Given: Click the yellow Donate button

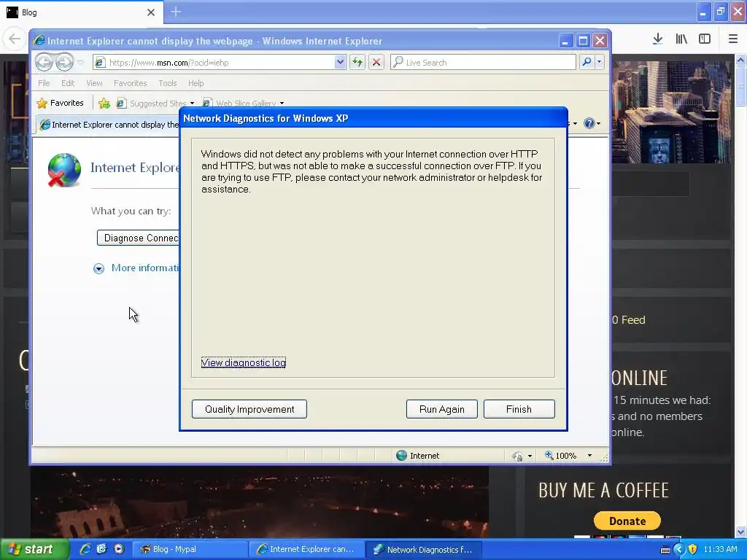Looking at the screenshot, I should [x=627, y=521].
